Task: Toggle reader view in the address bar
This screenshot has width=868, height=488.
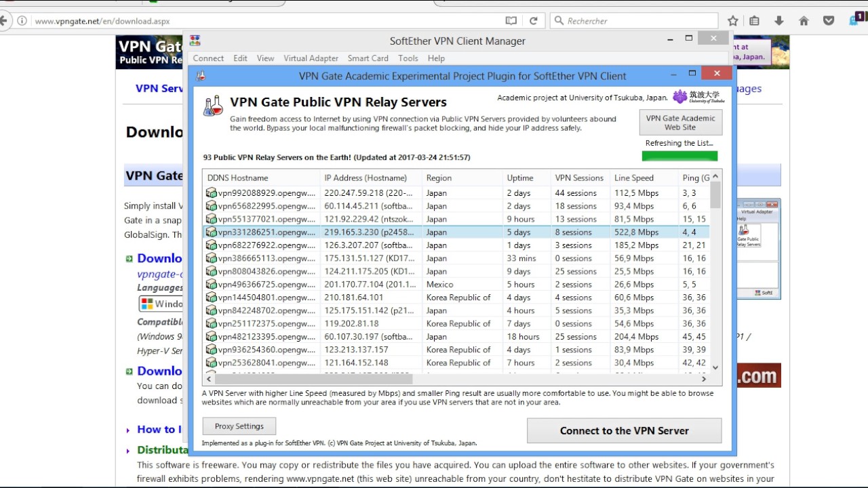Action: pyautogui.click(x=511, y=21)
